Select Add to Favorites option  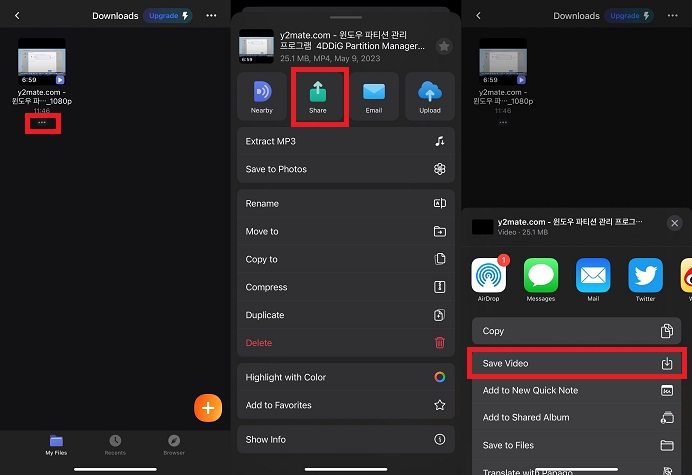346,405
